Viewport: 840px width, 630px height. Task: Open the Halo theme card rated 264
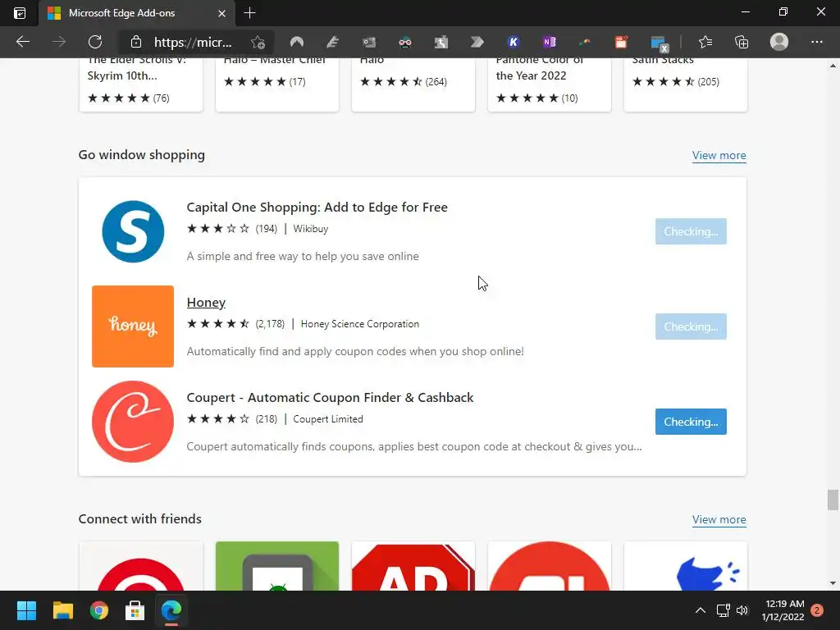click(413, 83)
